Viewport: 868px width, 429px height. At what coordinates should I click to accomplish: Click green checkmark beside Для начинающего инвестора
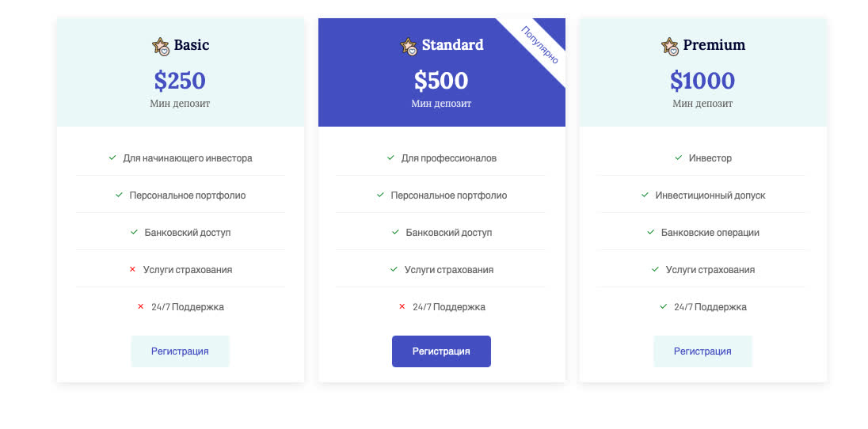(x=112, y=158)
